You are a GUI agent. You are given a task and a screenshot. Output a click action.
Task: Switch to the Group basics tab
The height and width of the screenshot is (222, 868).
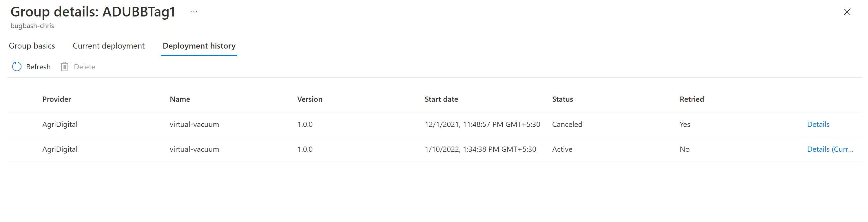coord(32,46)
